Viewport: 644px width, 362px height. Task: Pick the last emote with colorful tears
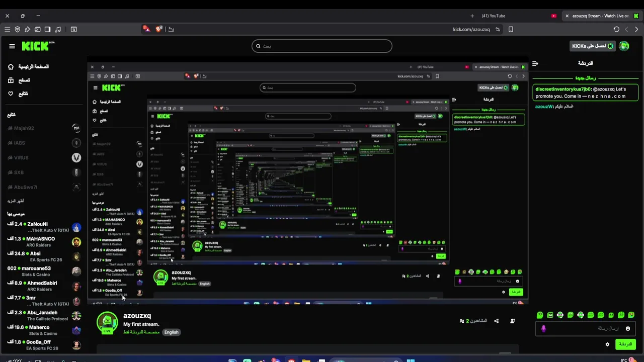click(631, 315)
